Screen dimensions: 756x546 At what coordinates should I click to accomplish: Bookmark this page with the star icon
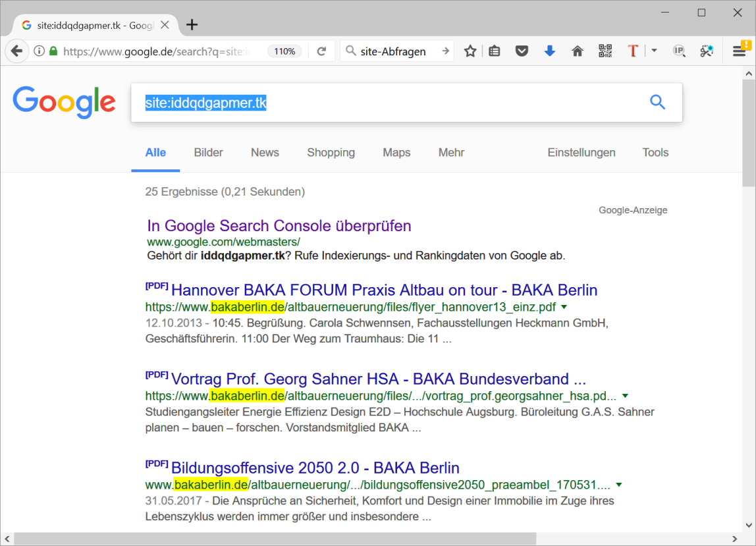pos(470,51)
